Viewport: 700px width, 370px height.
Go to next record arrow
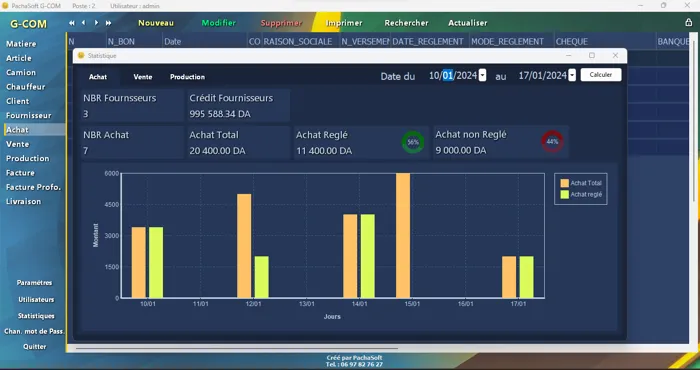tap(96, 23)
